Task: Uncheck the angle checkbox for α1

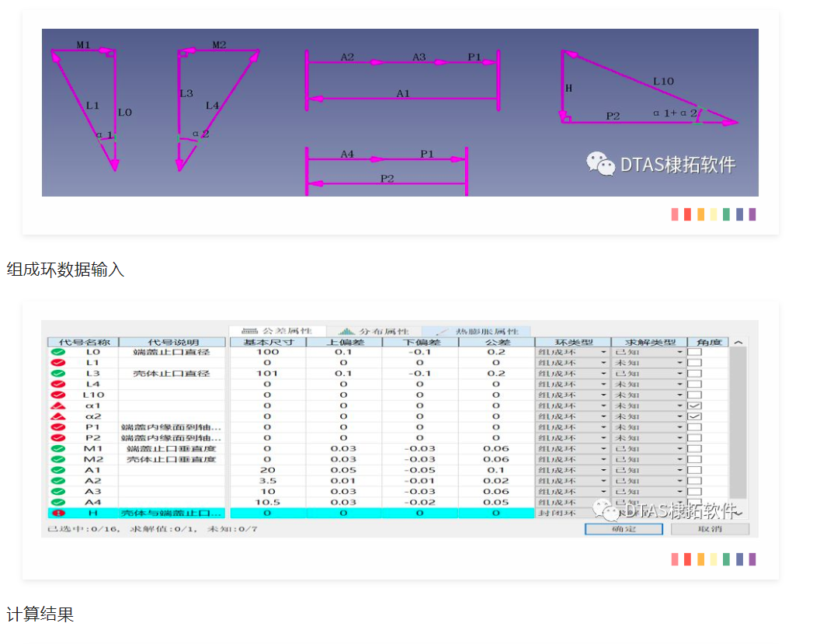Action: (x=694, y=406)
